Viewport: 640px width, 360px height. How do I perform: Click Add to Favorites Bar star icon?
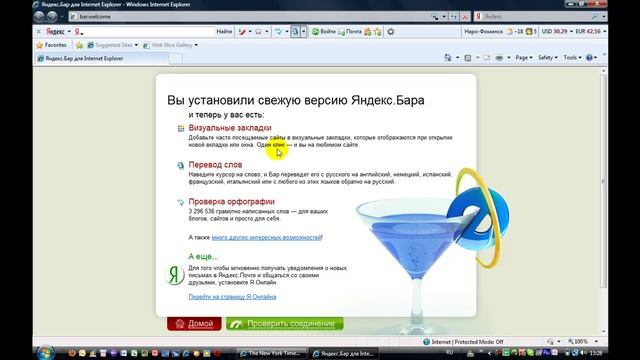pos(79,45)
